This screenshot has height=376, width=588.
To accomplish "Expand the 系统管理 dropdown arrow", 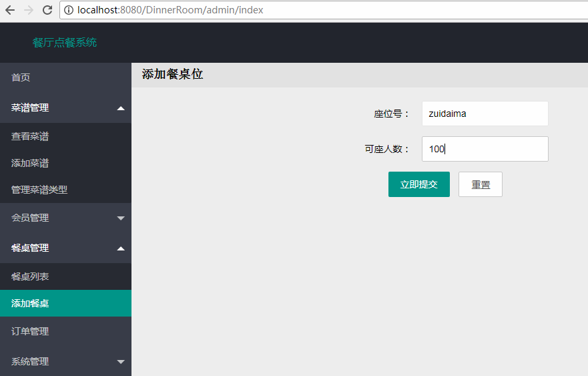I will point(121,362).
